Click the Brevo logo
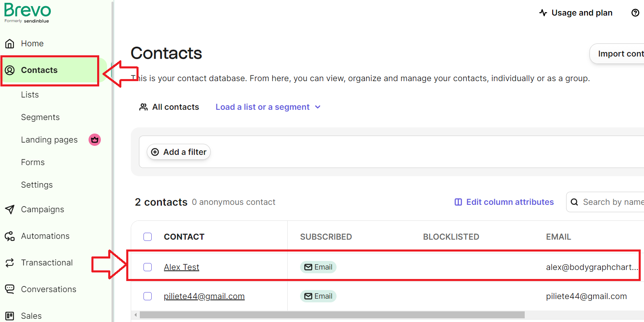 [x=27, y=13]
